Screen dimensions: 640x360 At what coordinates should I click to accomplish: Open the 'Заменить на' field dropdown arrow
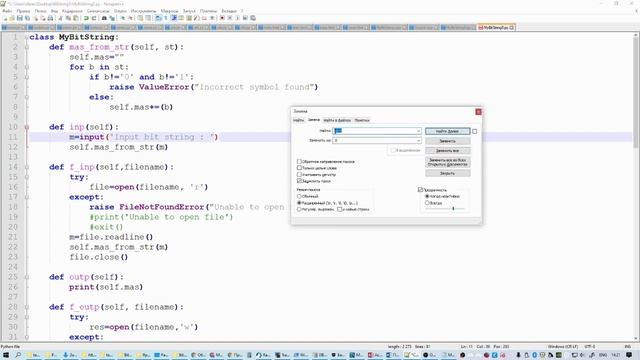click(x=418, y=140)
